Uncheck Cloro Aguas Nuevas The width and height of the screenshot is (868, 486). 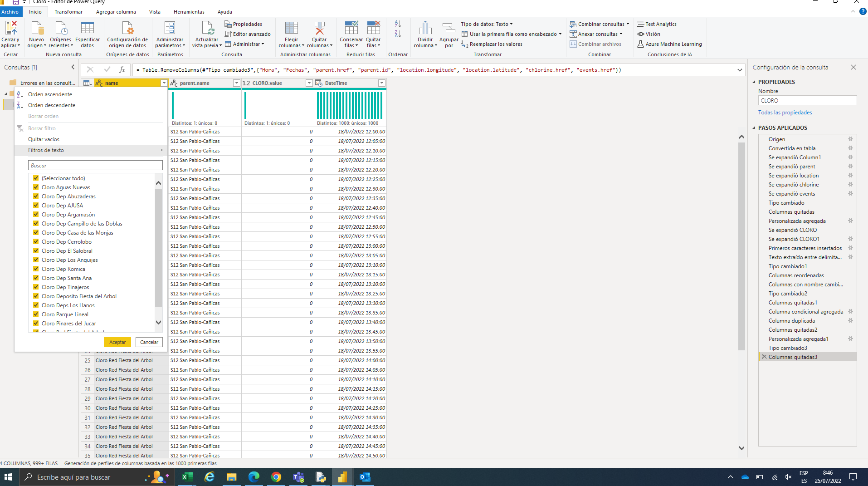(36, 187)
